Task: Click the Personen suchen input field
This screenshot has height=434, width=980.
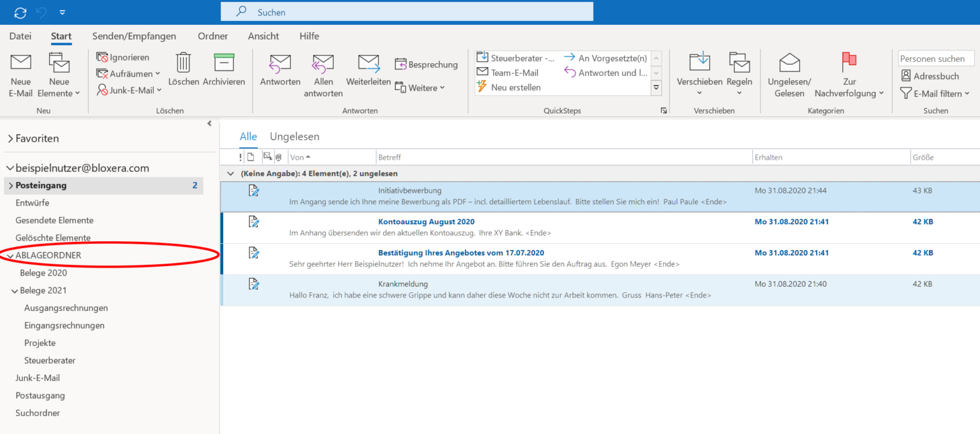Action: pyautogui.click(x=936, y=59)
